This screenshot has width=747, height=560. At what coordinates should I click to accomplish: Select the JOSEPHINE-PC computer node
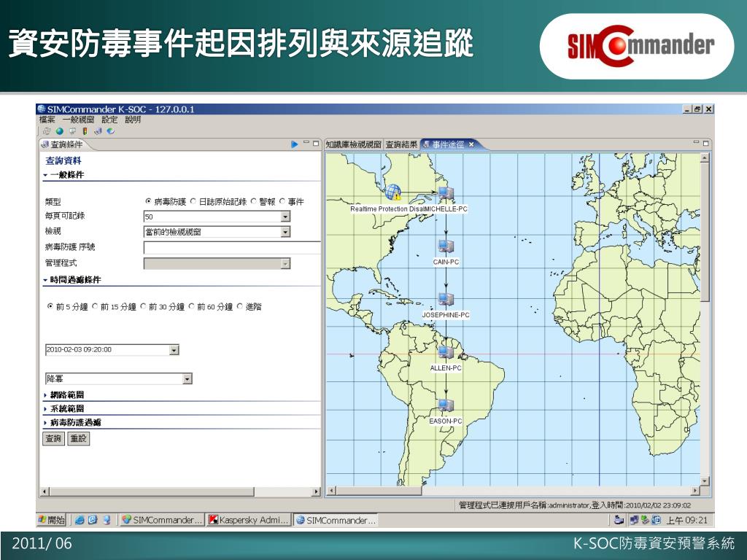pyautogui.click(x=446, y=299)
